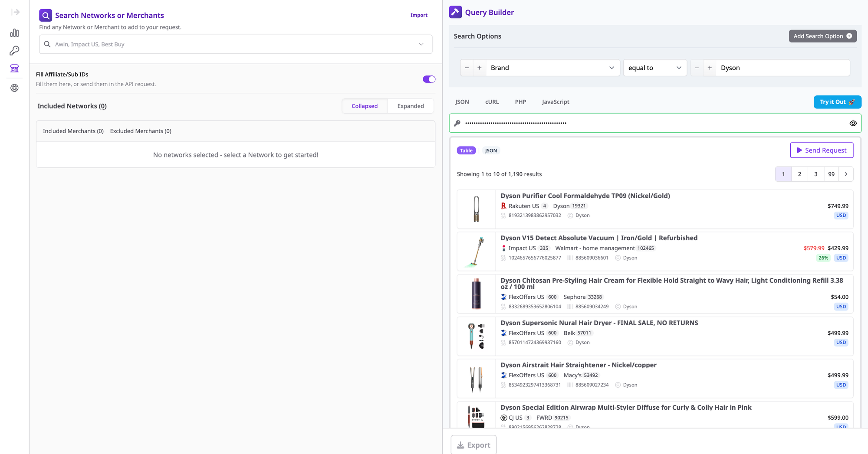868x454 pixels.
Task: Open the network search dropdown chevron
Action: click(421, 44)
